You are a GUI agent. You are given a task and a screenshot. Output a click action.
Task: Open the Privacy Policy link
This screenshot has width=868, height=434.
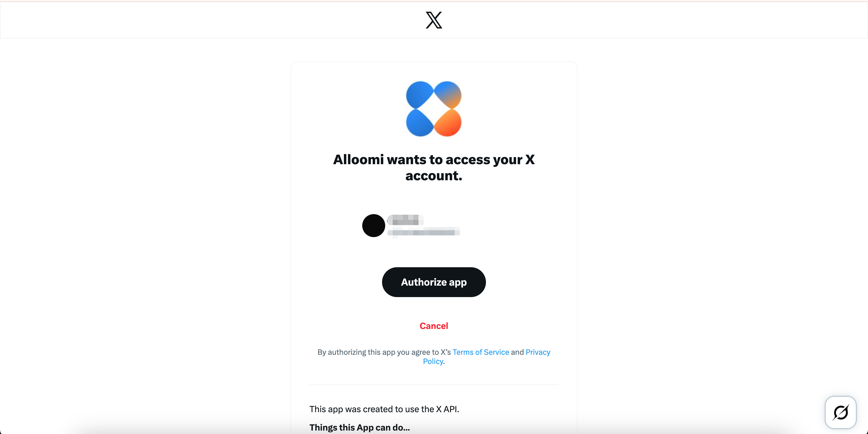pyautogui.click(x=538, y=352)
